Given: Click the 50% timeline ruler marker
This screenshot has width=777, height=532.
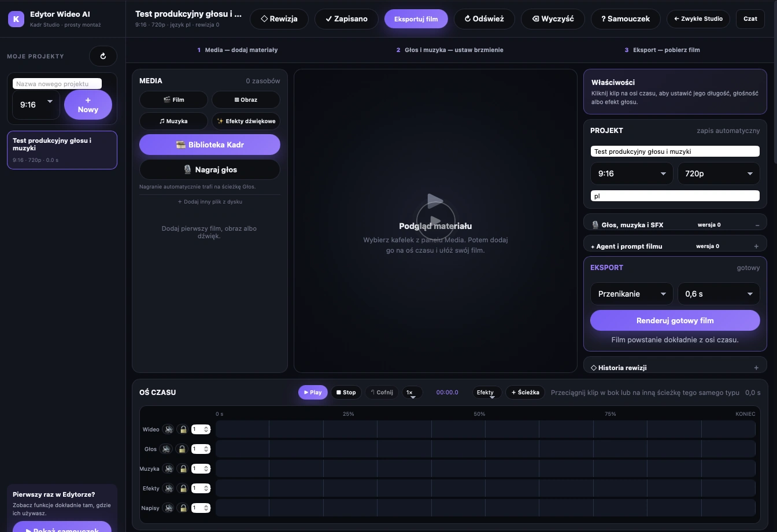Looking at the screenshot, I should [479, 414].
